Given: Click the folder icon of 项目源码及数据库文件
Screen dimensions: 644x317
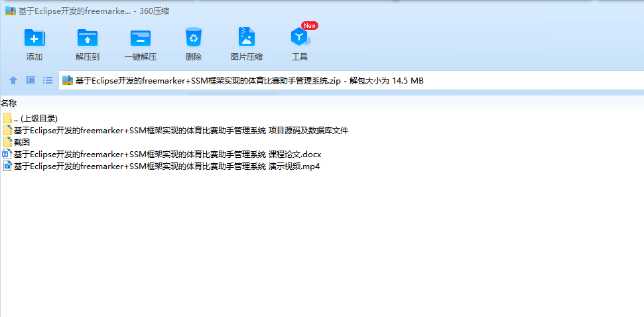Looking at the screenshot, I should [7, 130].
